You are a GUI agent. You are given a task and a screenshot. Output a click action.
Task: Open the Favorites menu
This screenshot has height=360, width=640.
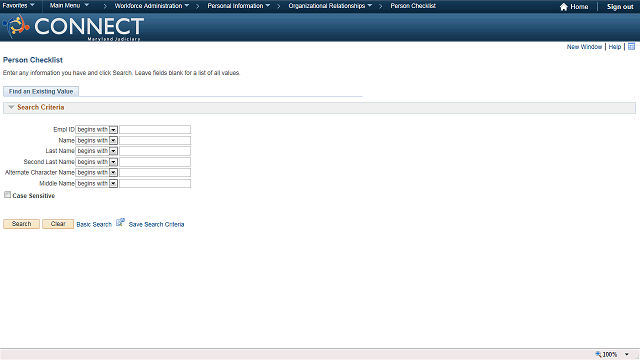[18, 6]
